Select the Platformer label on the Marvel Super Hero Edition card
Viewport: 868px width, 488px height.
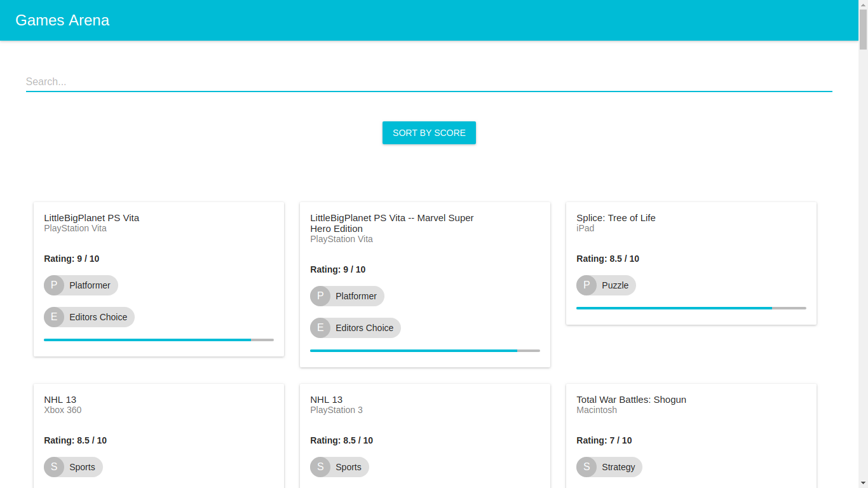coord(356,296)
